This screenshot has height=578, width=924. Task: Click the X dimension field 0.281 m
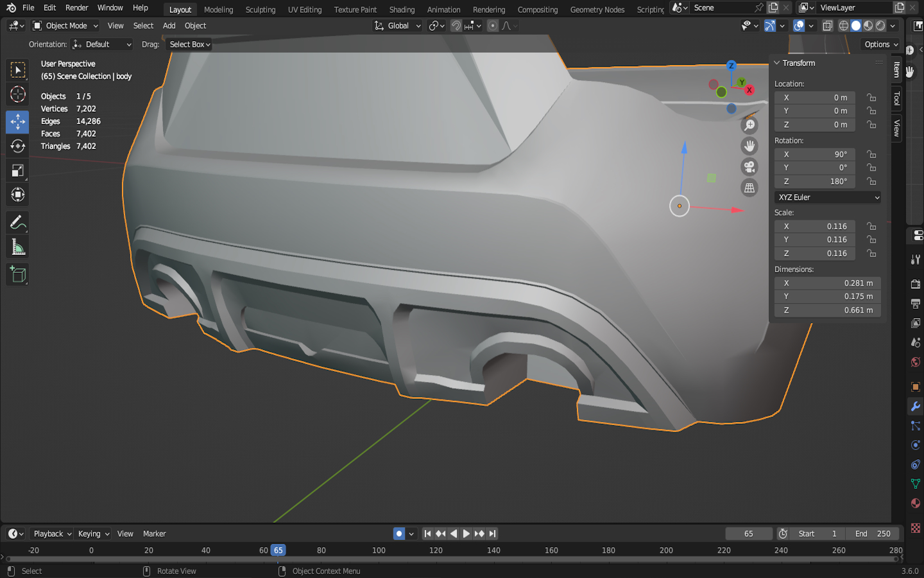(828, 283)
